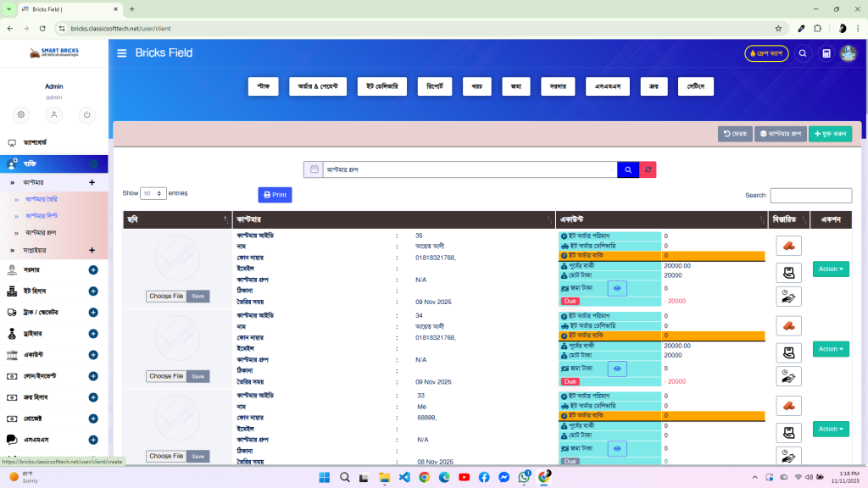Click inside the Search input field
The width and height of the screenshot is (868, 488).
[810, 195]
